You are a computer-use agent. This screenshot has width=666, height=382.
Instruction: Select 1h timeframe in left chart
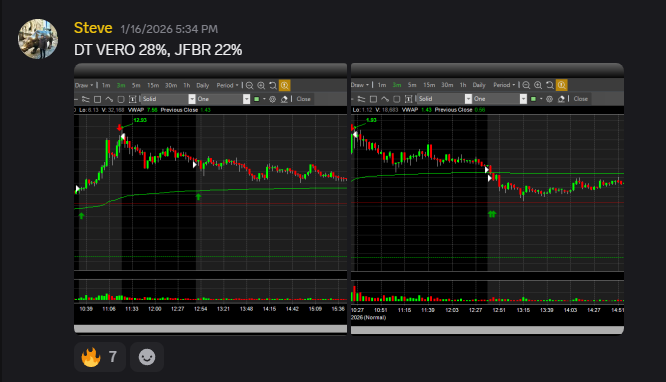(186, 85)
